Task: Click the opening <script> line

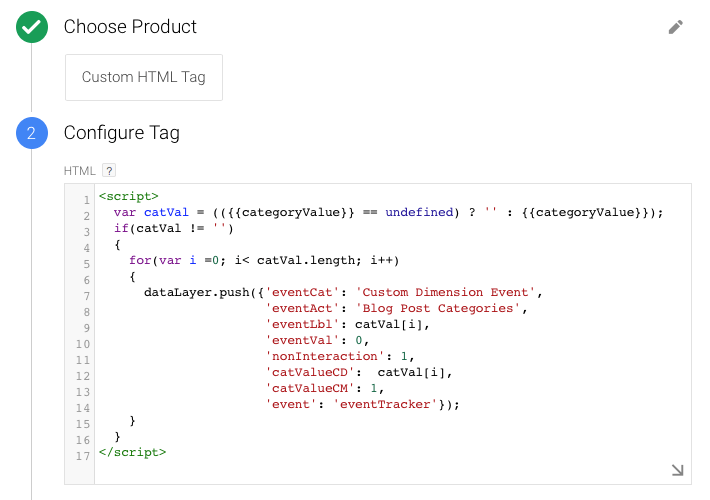Action: [x=129, y=196]
